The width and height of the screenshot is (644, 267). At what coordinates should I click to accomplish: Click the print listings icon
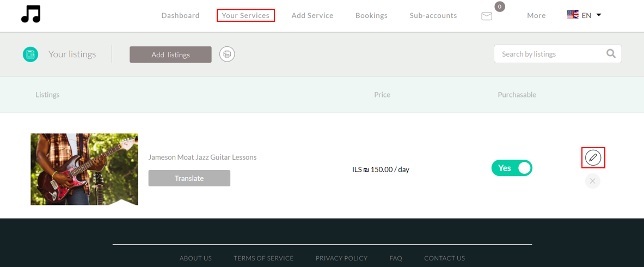[x=227, y=54]
